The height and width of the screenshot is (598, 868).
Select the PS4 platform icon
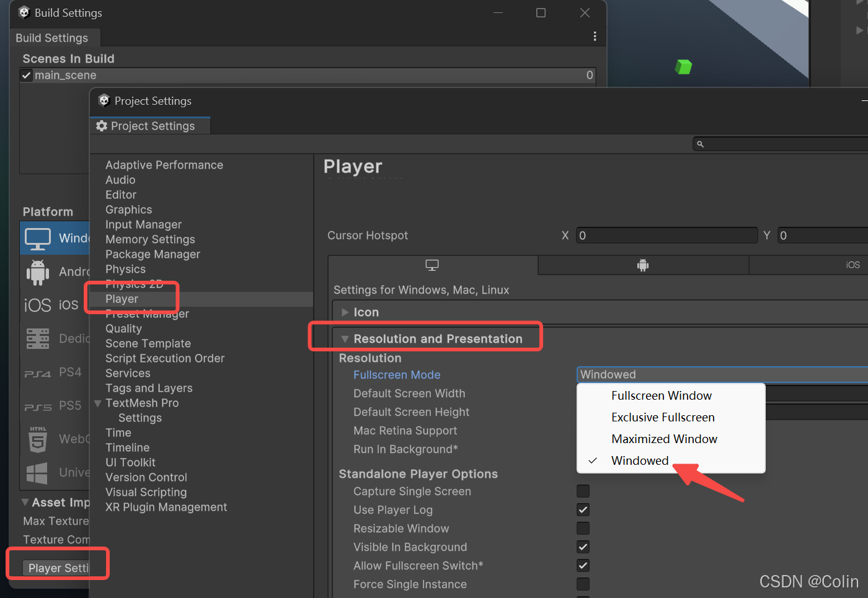click(x=38, y=374)
